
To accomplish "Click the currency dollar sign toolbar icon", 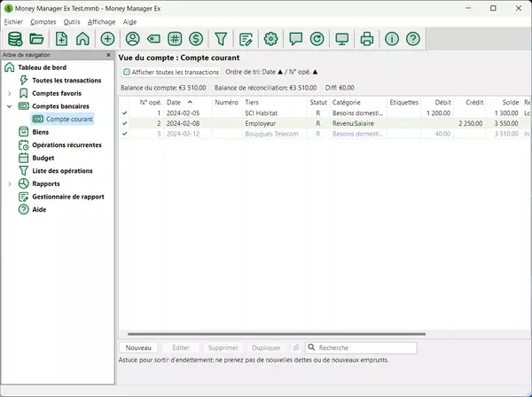I will (x=195, y=39).
